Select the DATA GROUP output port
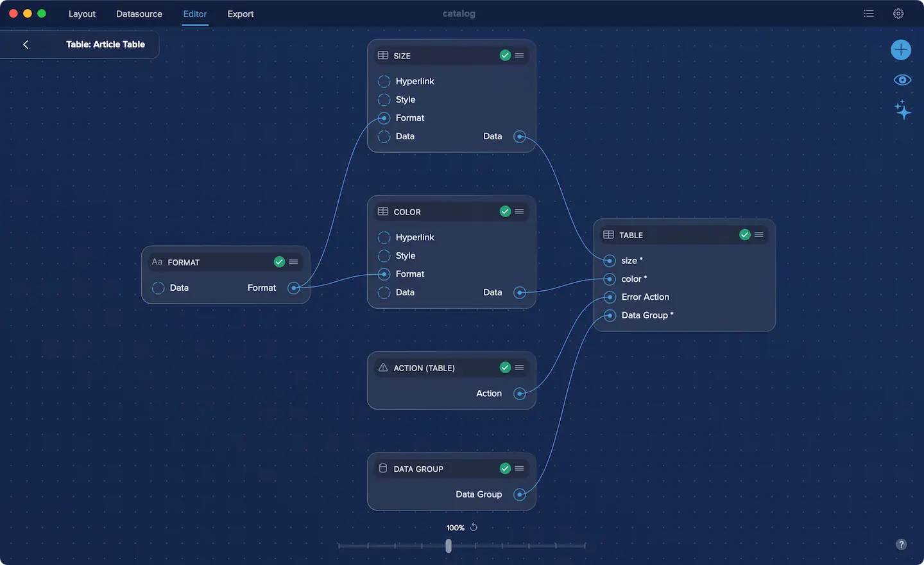Screen dimensions: 924x565 point(520,494)
